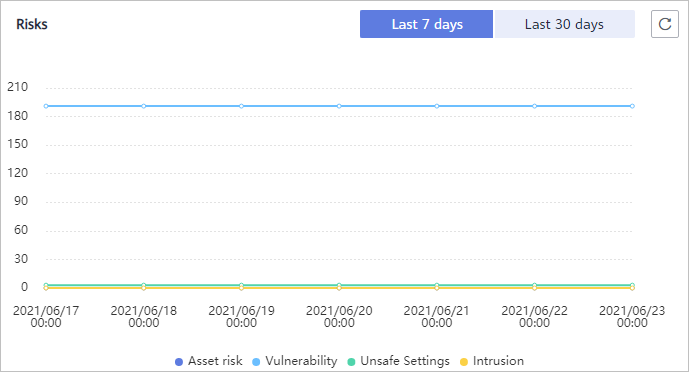Select Vulnerability data point on 2021/06/22
689x372 pixels.
tap(534, 106)
